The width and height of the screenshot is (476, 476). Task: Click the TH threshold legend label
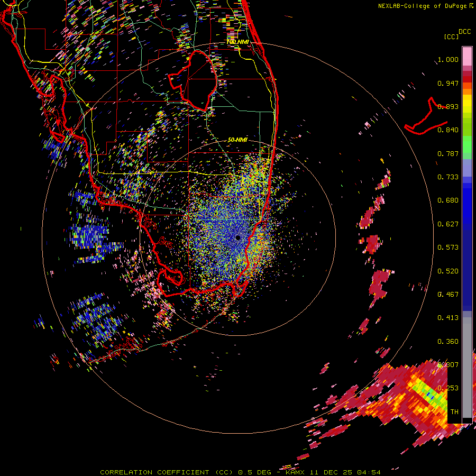click(x=454, y=412)
